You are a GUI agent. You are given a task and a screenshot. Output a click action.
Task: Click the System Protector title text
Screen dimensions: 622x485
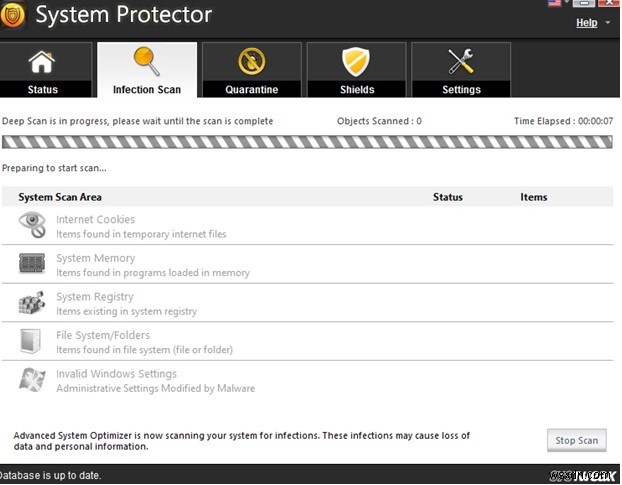(x=124, y=15)
